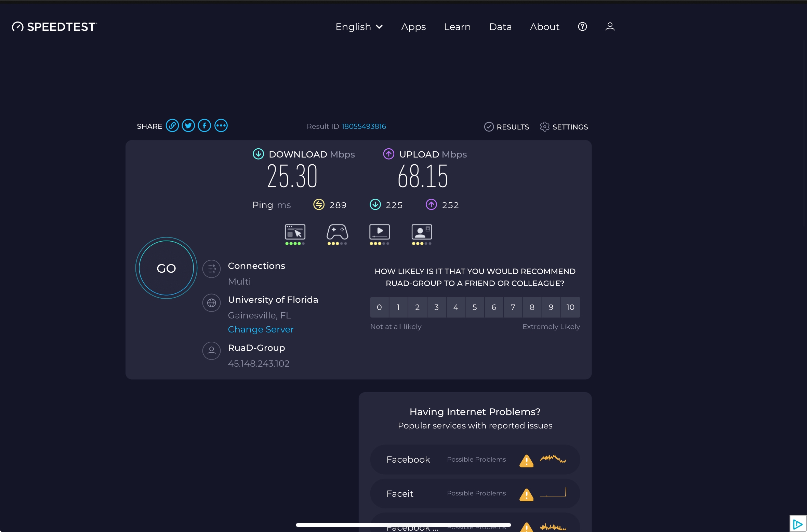Click the Facebook warning triangle icon
The width and height of the screenshot is (807, 532).
pos(527,461)
